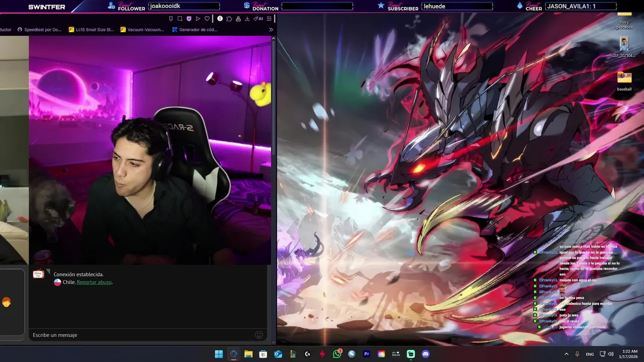This screenshot has width=644, height=362.
Task: Open Logitech G HUB taskbar icon
Action: [307, 354]
